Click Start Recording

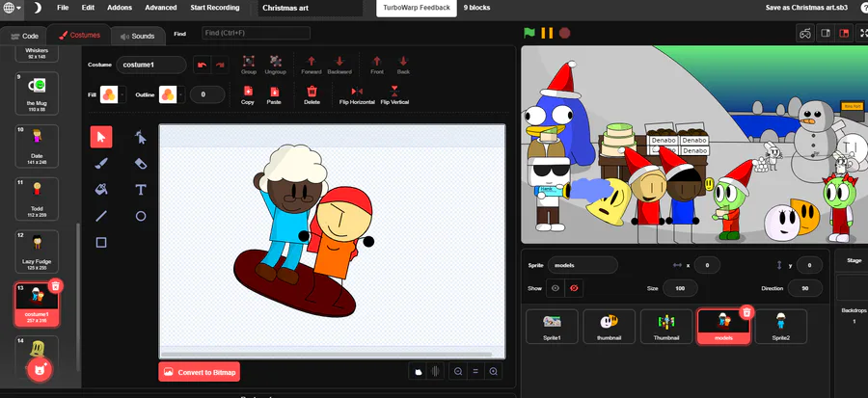215,8
